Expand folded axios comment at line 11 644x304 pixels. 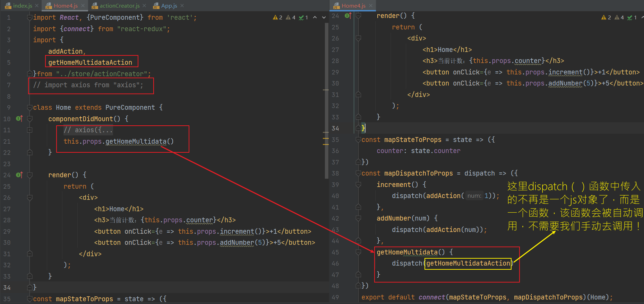(30, 130)
